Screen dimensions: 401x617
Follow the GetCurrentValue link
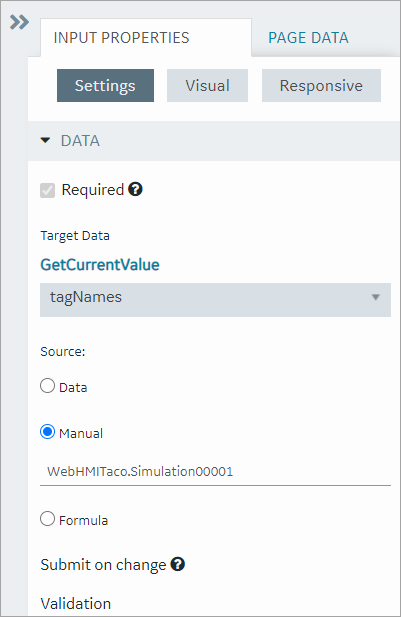[x=100, y=264]
